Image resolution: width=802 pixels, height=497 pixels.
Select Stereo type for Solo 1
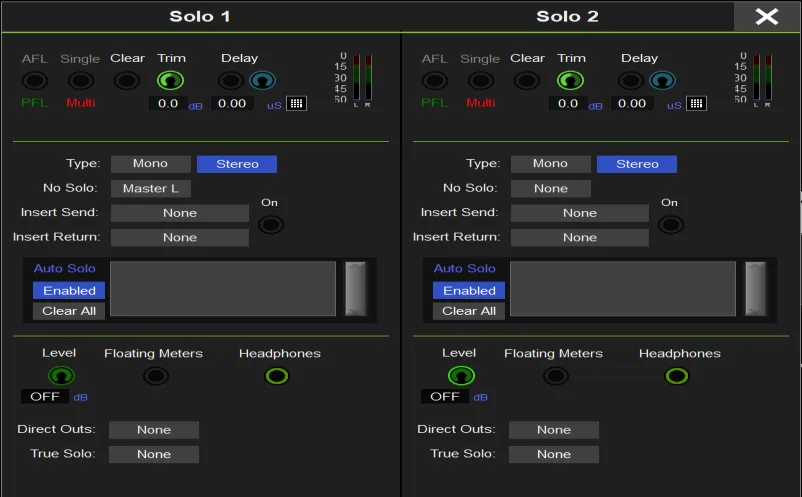pyautogui.click(x=237, y=164)
